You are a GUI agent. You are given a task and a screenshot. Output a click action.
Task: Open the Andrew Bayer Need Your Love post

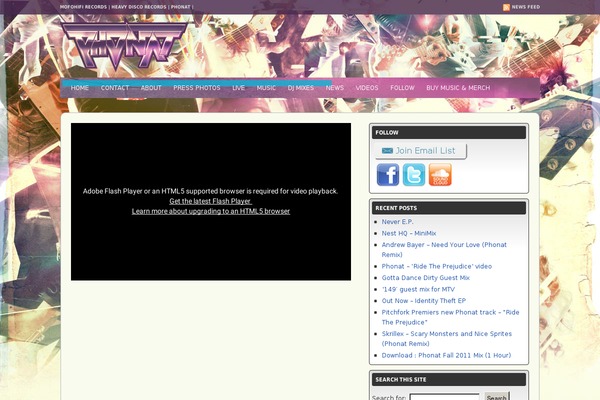click(x=444, y=250)
